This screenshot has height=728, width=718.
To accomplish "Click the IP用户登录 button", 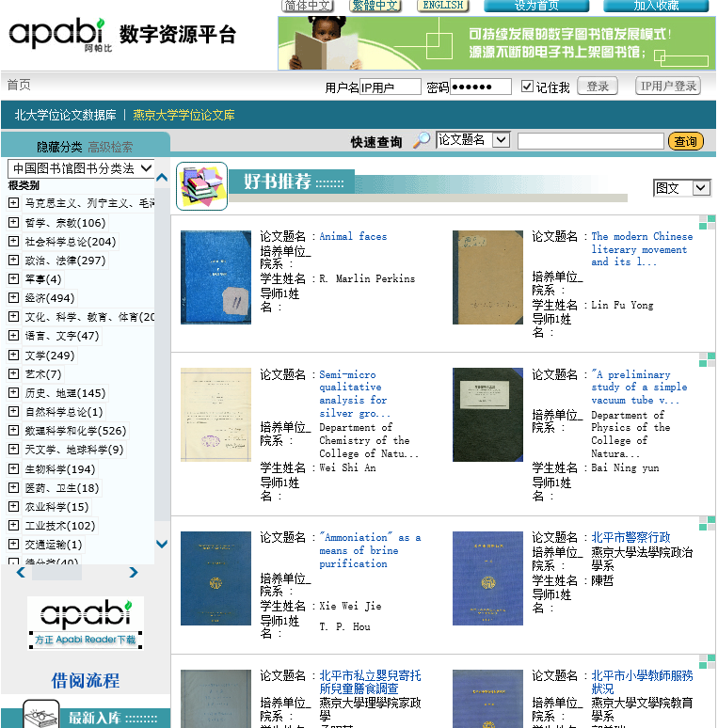I will (668, 87).
